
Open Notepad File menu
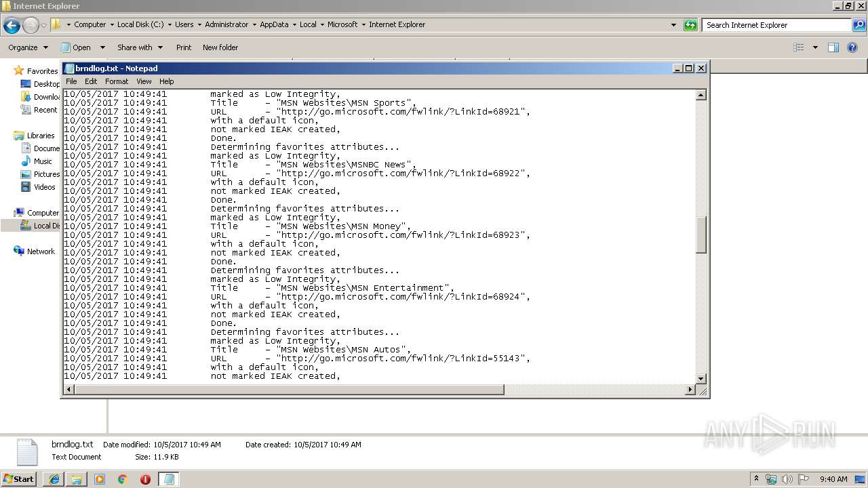click(71, 81)
